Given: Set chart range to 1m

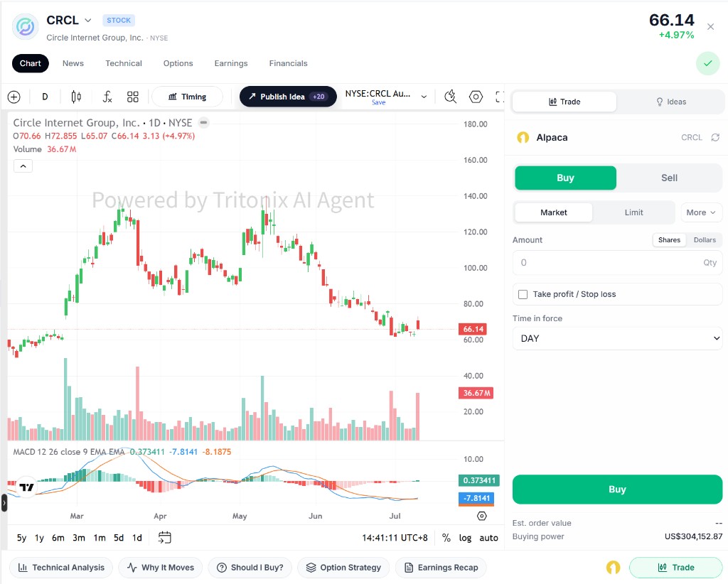Looking at the screenshot, I should tap(100, 538).
